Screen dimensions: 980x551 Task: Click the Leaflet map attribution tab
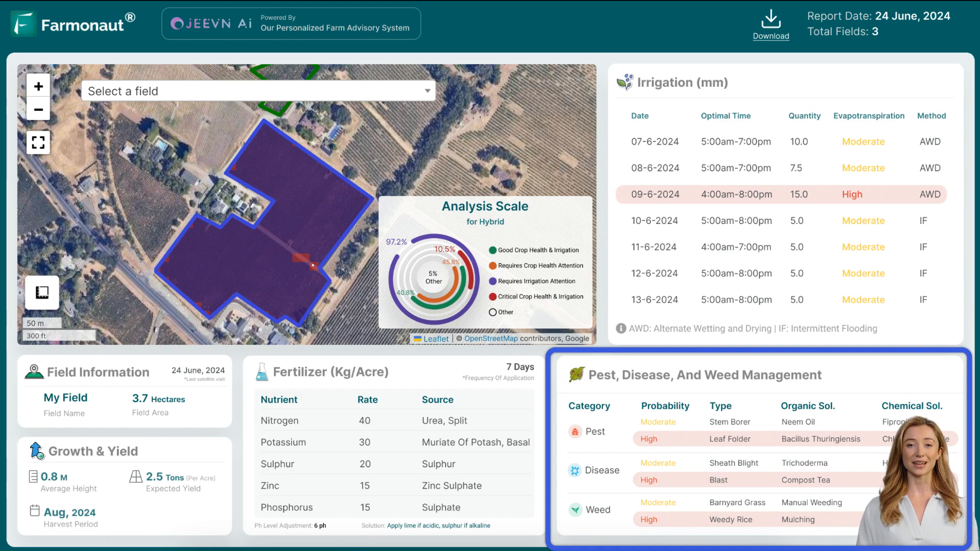click(435, 338)
